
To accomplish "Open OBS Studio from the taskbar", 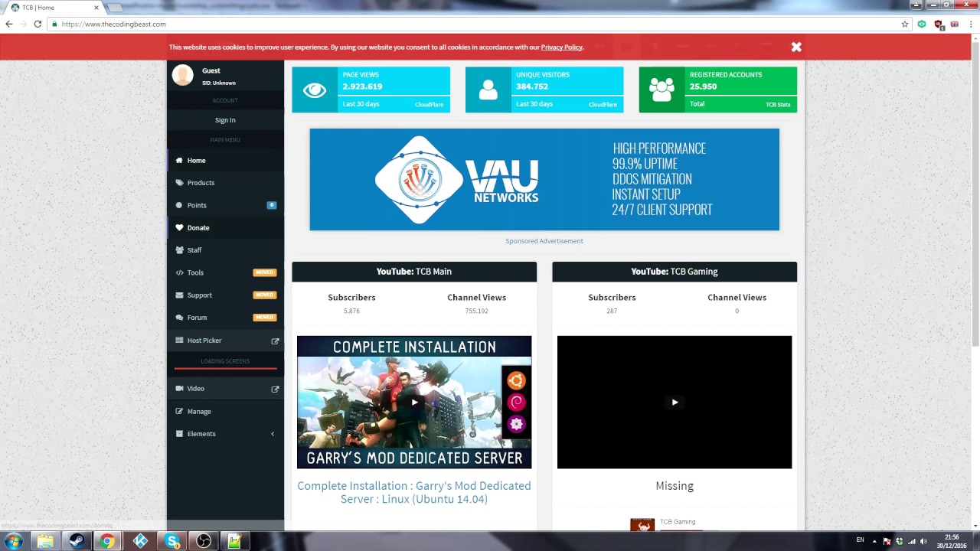I will (204, 541).
